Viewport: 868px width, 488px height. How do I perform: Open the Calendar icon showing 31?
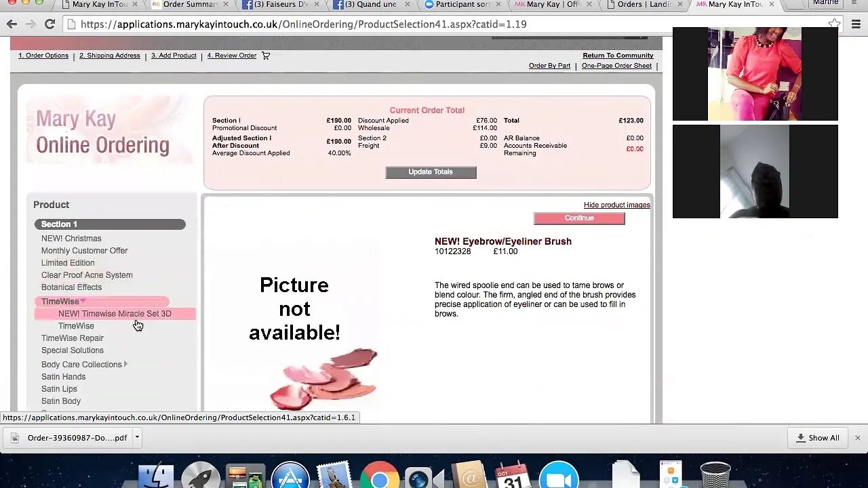coord(513,476)
